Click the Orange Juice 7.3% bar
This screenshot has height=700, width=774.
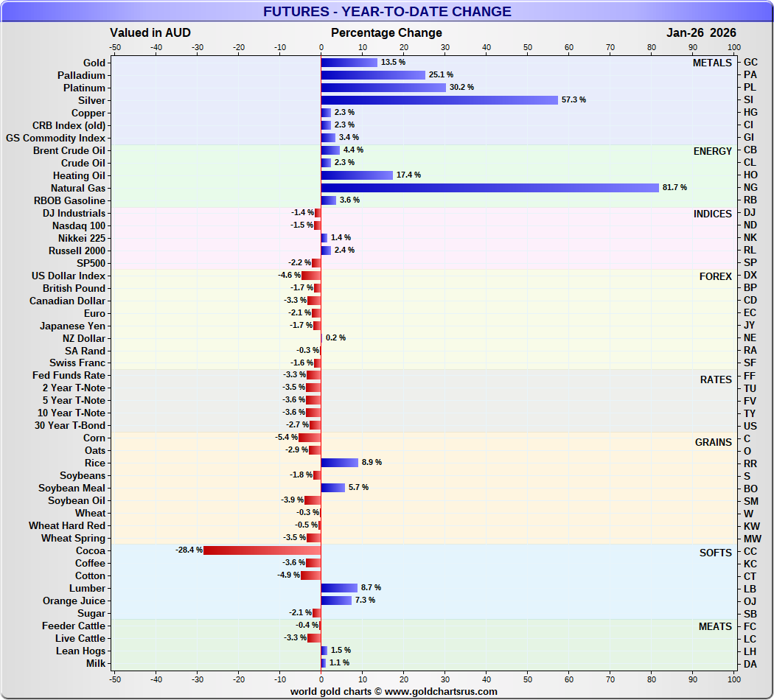336,601
